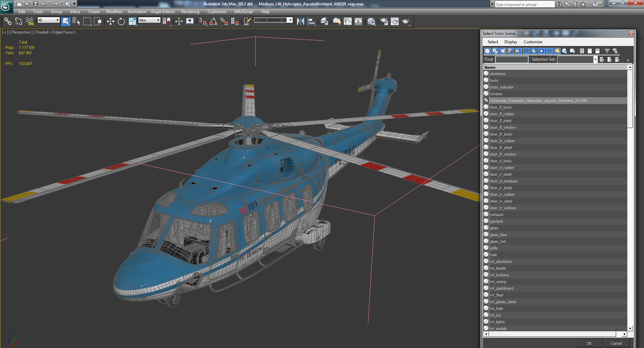This screenshot has height=348, width=644.
Task: Open the Shaded + Edged Faces menu
Action: coord(55,32)
